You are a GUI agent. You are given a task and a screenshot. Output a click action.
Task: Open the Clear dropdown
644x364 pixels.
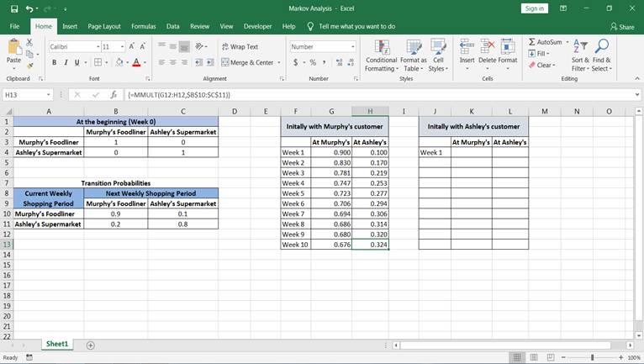[541, 65]
